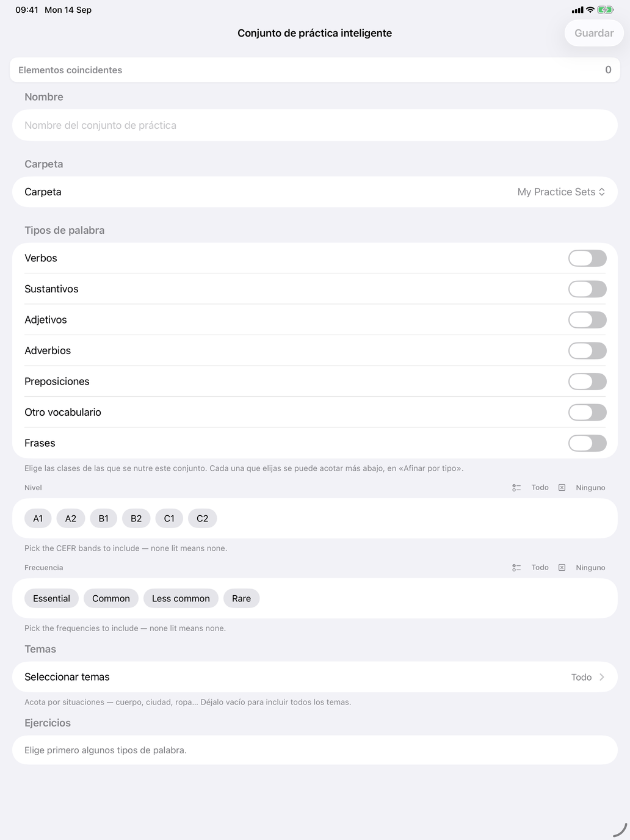Choose the Essential frequency chip
630x840 pixels.
51,599
